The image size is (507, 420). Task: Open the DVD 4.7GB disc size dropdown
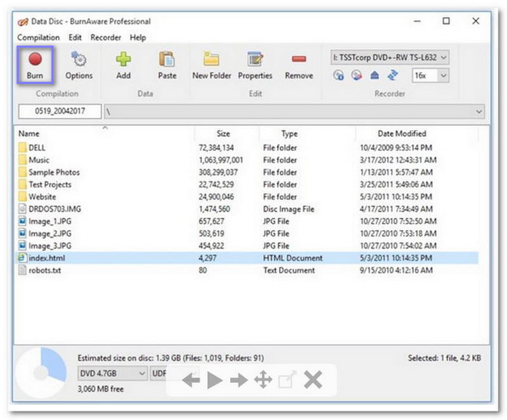coord(141,374)
